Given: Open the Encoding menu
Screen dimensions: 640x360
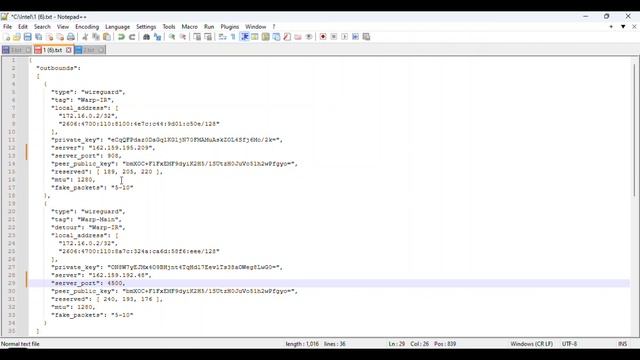Looking at the screenshot, I should (87, 27).
